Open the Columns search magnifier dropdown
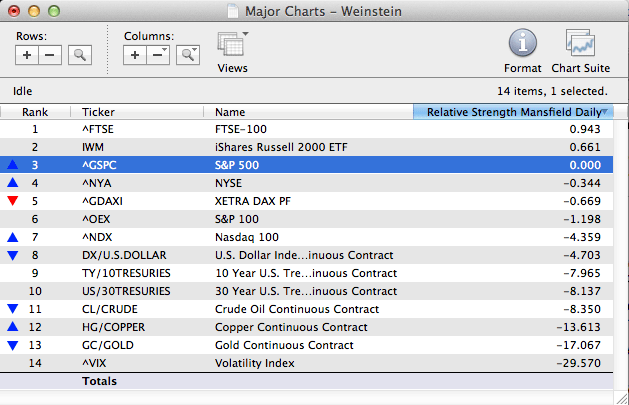This screenshot has height=405, width=629. 187,55
